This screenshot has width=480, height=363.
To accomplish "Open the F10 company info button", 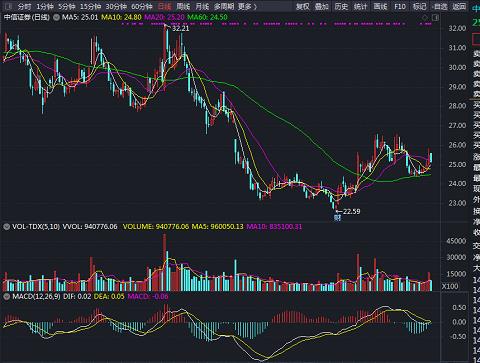I will [x=400, y=7].
